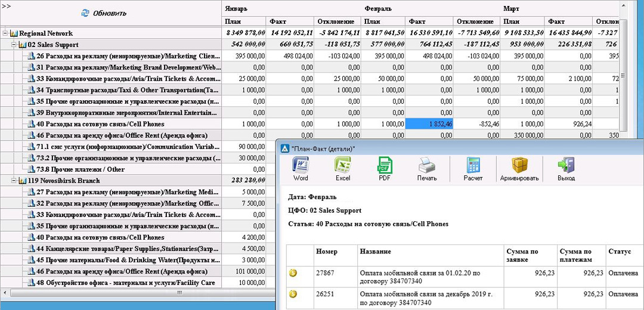Click icon of row 35 in Novosibirsk Branch
This screenshot has width=644, height=310.
(32, 226)
